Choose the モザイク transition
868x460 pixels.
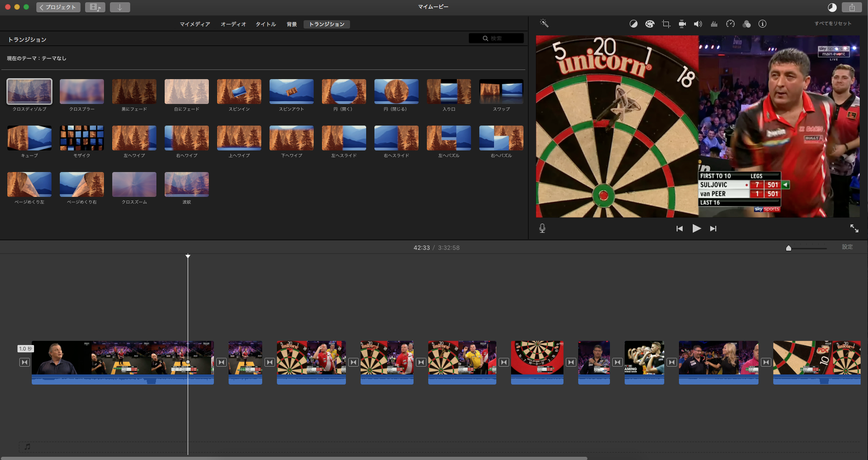click(82, 138)
